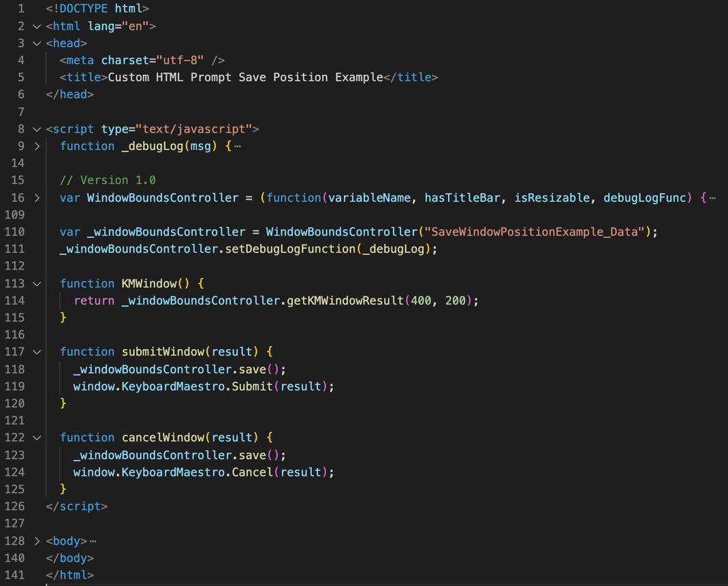Click save() call on line 118
This screenshot has width=728, height=586.
click(x=259, y=369)
